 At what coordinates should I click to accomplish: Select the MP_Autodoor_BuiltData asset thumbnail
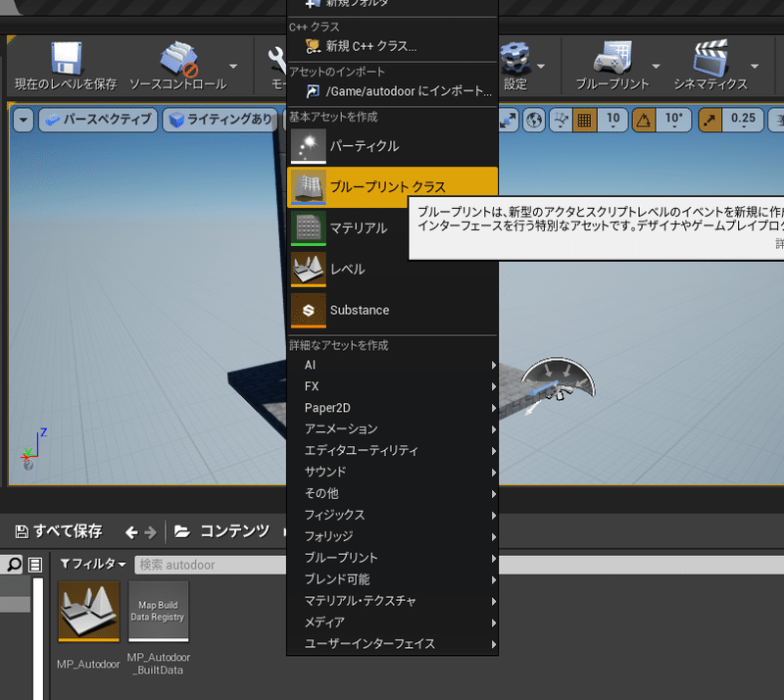(x=159, y=612)
